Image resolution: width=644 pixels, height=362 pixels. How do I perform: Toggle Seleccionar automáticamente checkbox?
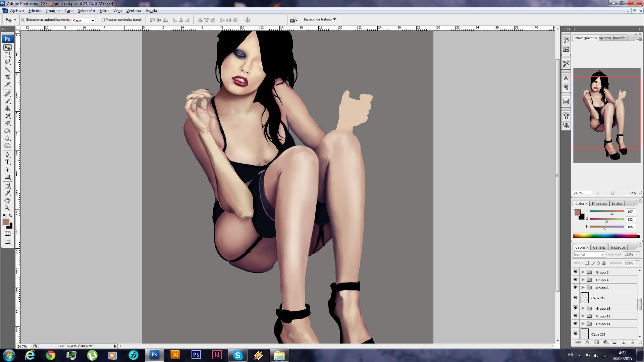click(x=23, y=20)
